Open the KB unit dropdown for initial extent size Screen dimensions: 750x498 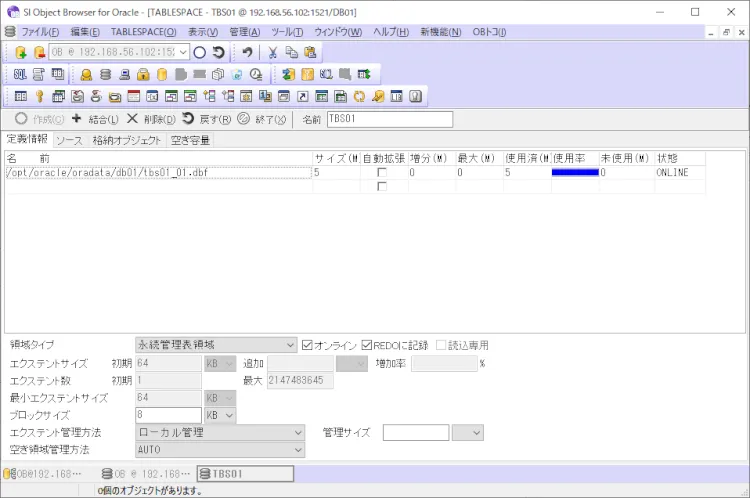(x=229, y=364)
